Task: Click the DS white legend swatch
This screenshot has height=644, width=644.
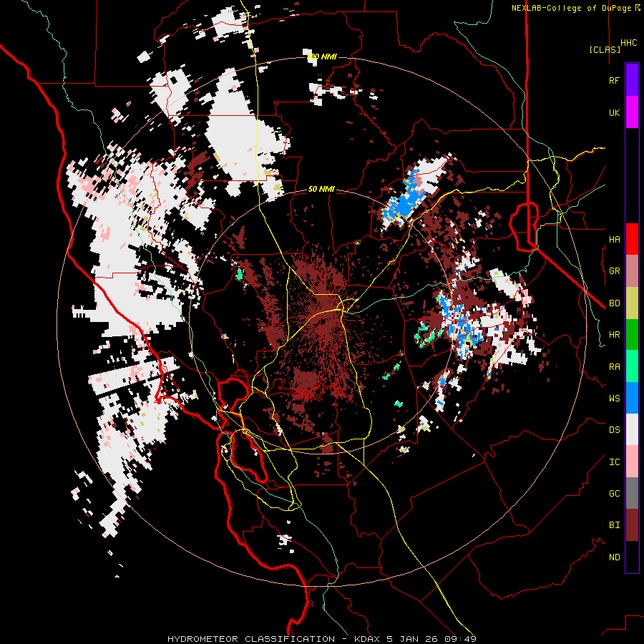Action: (x=632, y=429)
